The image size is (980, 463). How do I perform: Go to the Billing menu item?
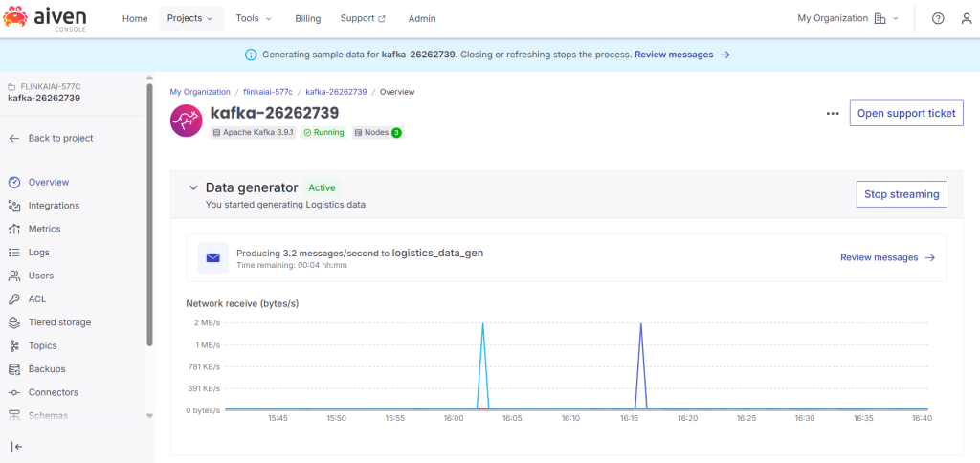click(308, 18)
